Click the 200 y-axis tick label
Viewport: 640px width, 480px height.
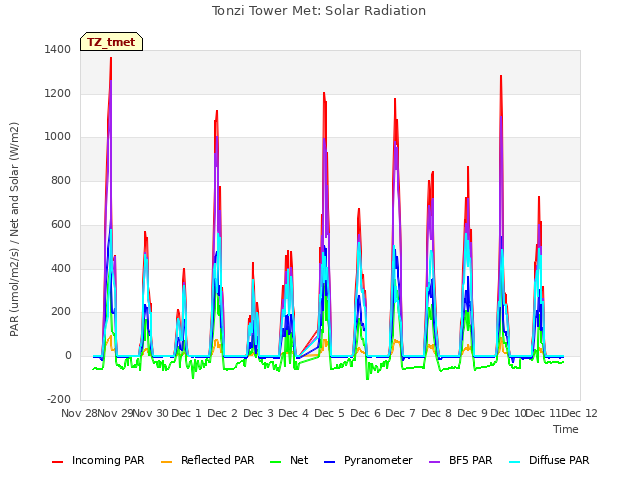pos(61,312)
